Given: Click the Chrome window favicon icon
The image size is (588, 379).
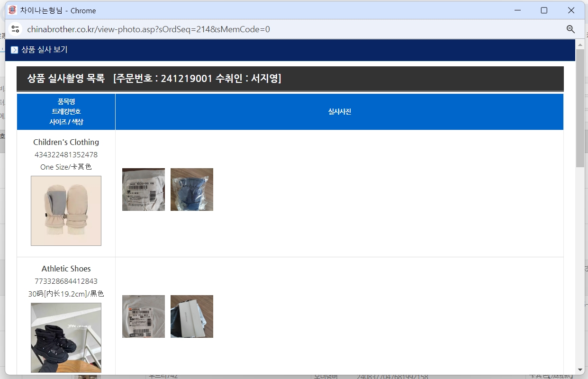Looking at the screenshot, I should pyautogui.click(x=12, y=10).
